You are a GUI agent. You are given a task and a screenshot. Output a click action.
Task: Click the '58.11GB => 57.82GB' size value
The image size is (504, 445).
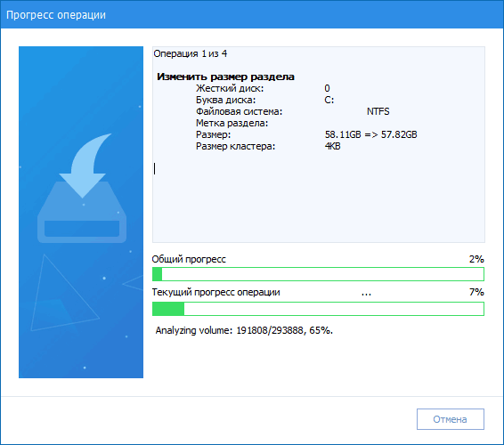click(371, 134)
